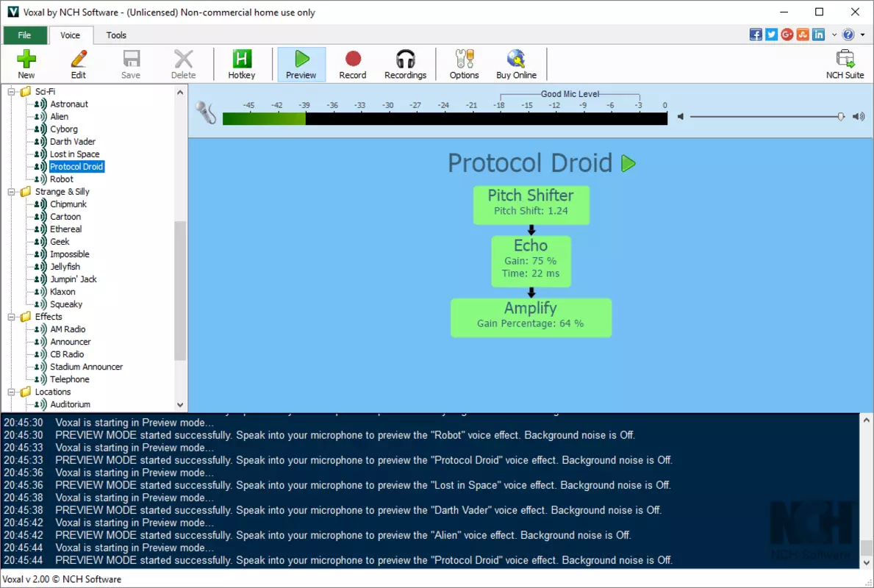Expand the social share dropdown arrow
874x588 pixels.
834,35
